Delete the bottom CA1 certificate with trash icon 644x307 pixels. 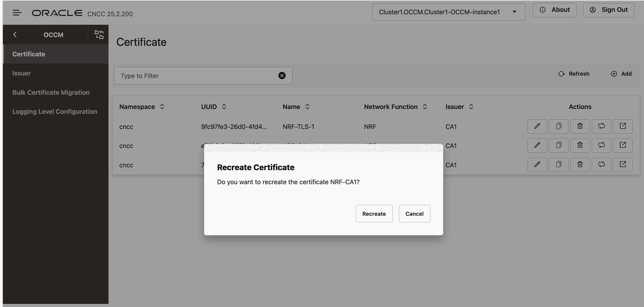(580, 164)
